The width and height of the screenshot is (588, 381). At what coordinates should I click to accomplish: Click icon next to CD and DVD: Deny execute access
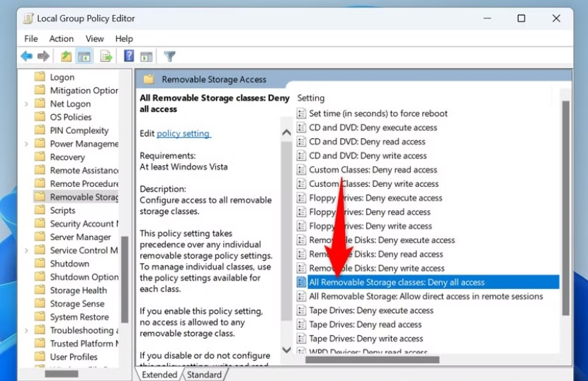tap(301, 127)
